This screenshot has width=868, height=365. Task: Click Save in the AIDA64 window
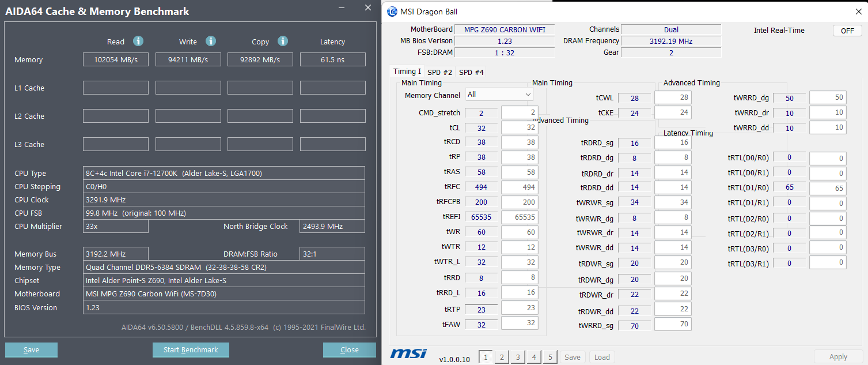[x=31, y=350]
